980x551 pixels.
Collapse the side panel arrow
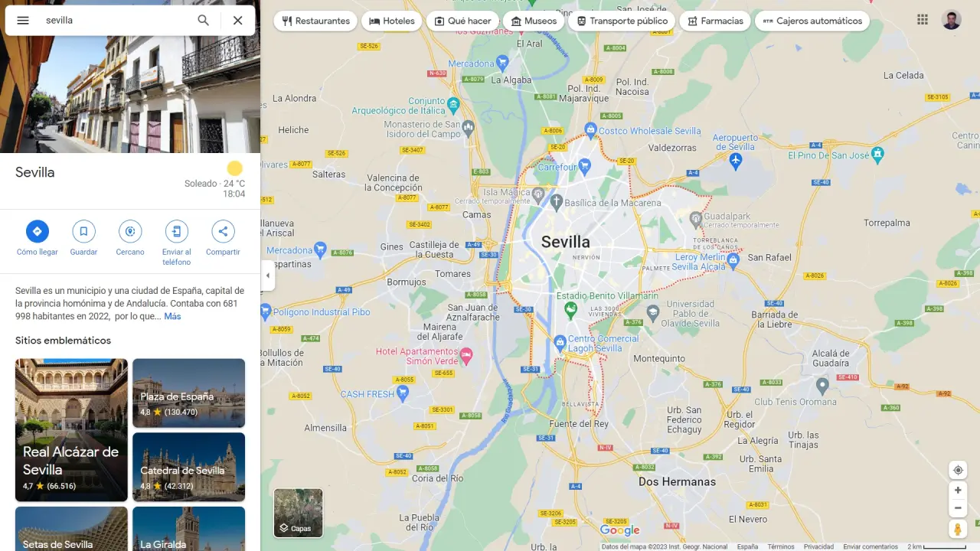267,275
